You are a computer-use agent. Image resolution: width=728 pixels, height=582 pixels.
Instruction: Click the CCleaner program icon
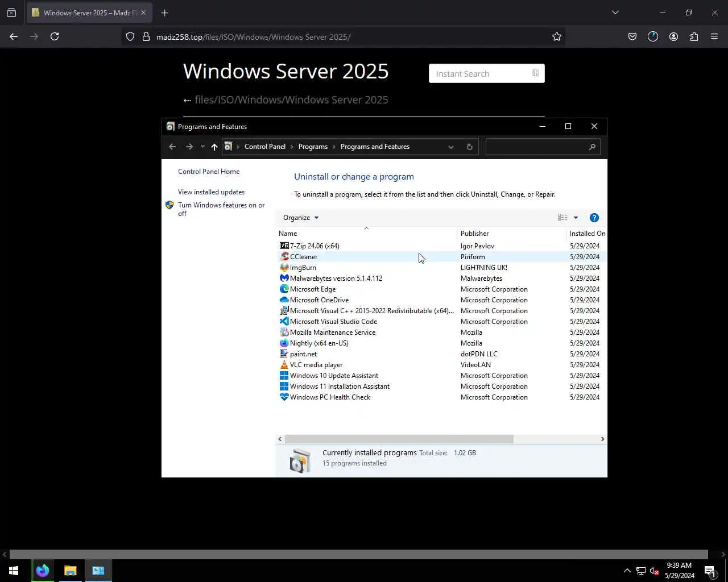(284, 257)
